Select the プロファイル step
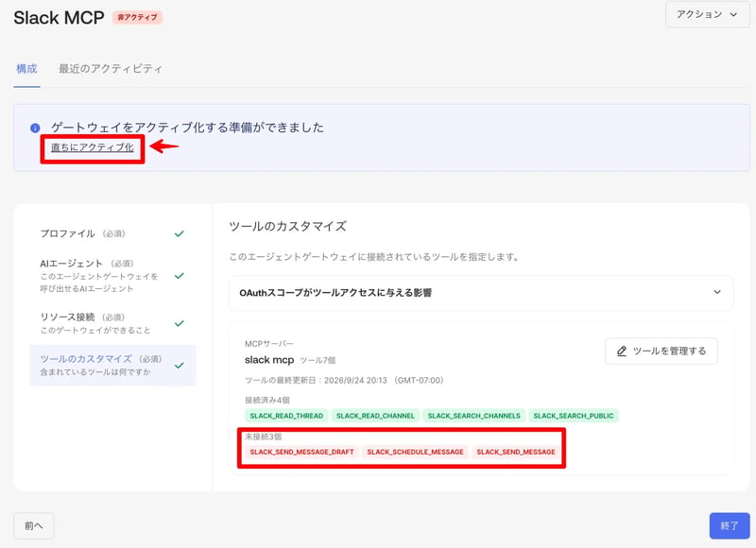Screen dimensions: 756x548 coord(112,233)
